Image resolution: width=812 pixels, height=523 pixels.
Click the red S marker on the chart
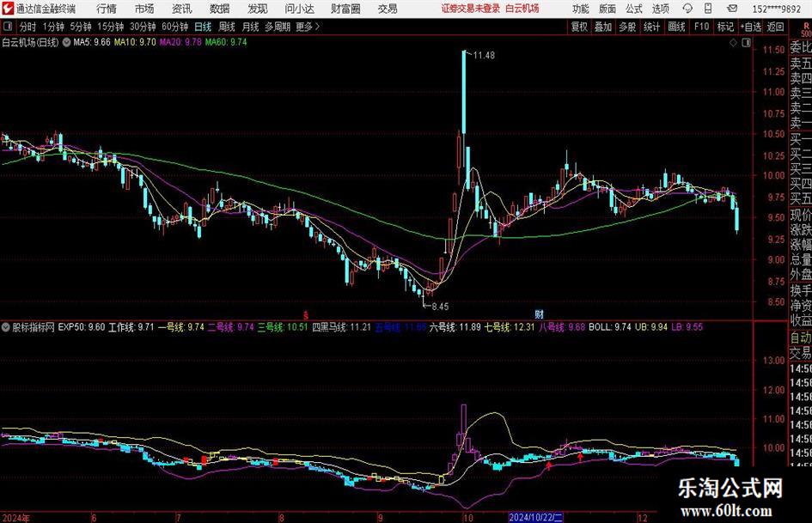[x=306, y=315]
